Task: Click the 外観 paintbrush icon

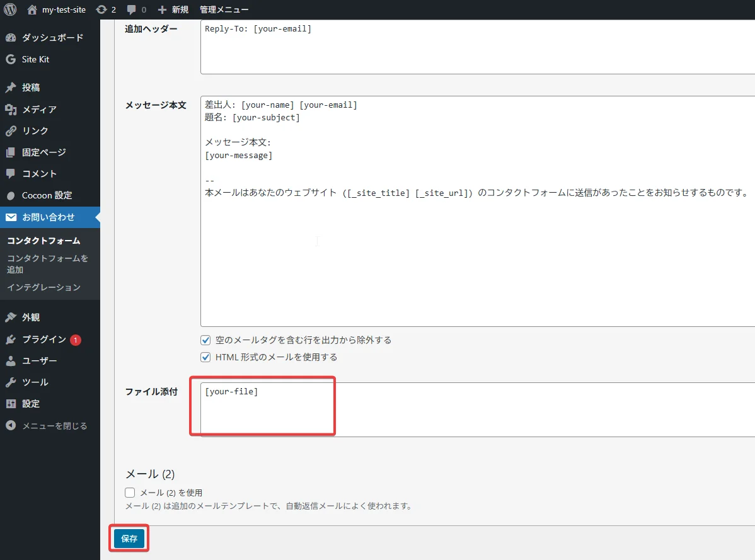Action: click(11, 317)
